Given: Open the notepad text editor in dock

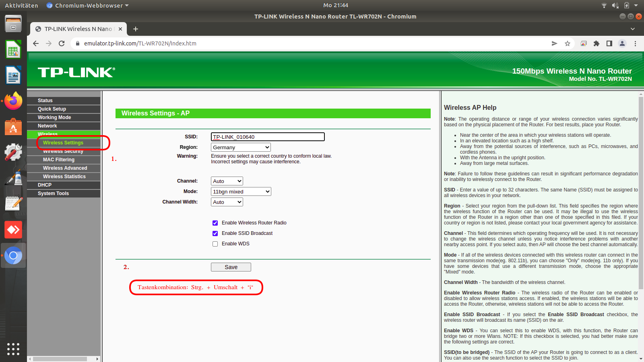Looking at the screenshot, I should tap(13, 204).
